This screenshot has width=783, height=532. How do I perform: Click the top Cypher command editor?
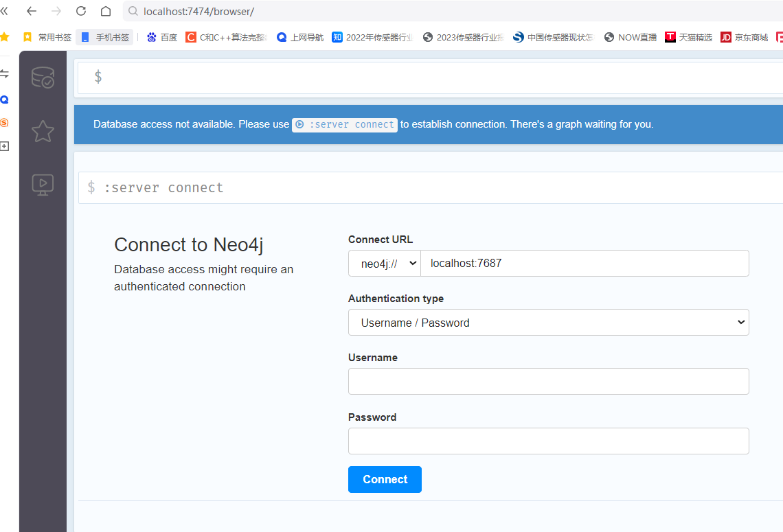pyautogui.click(x=431, y=78)
